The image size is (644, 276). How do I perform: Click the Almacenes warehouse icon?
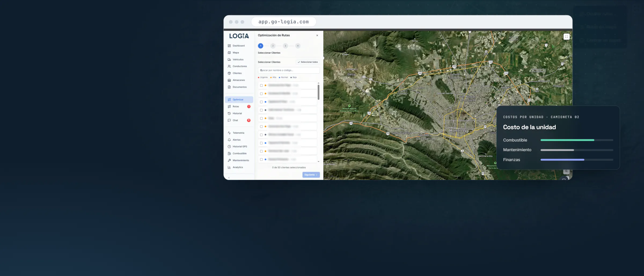click(229, 80)
